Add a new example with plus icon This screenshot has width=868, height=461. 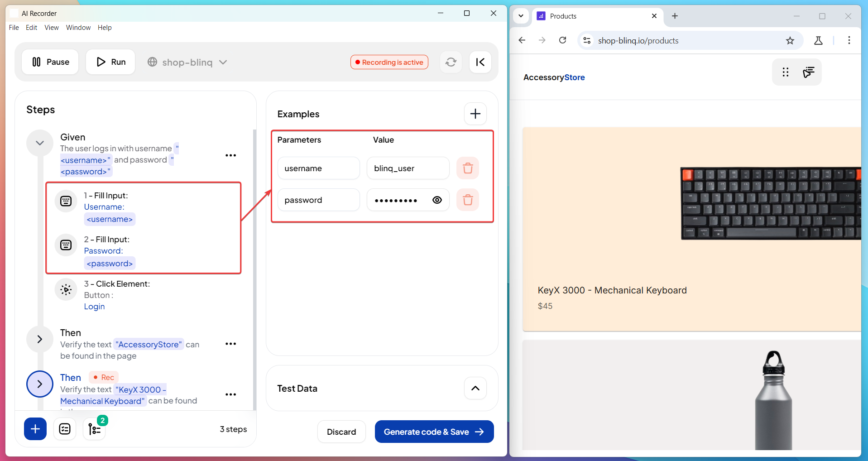click(x=475, y=114)
